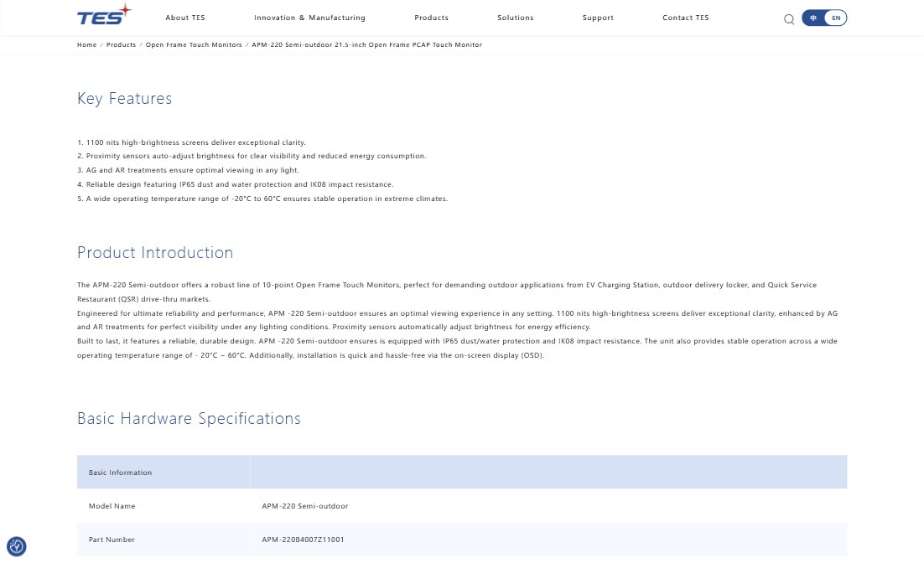Image resolution: width=924 pixels, height=563 pixels.
Task: Open search with the magnifier icon
Action: (789, 18)
